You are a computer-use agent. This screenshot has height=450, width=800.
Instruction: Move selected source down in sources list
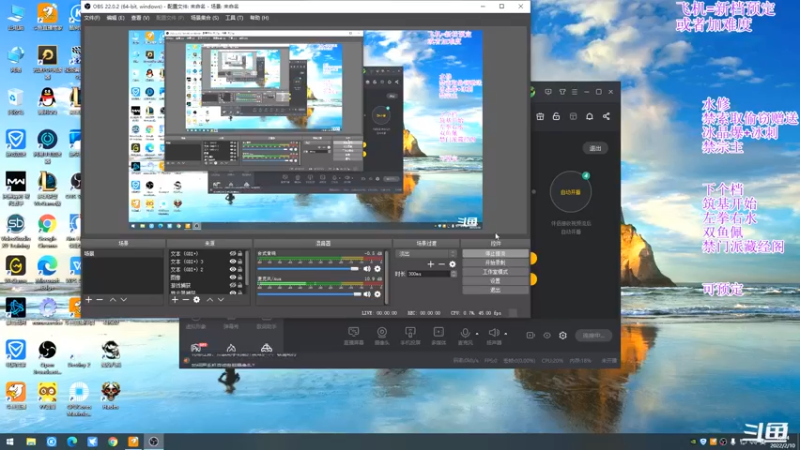tap(221, 299)
